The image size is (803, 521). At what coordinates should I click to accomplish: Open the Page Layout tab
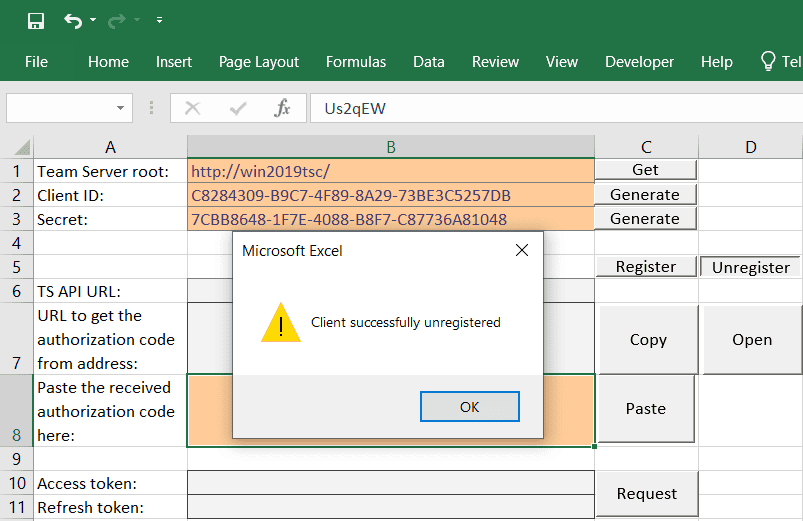259,62
